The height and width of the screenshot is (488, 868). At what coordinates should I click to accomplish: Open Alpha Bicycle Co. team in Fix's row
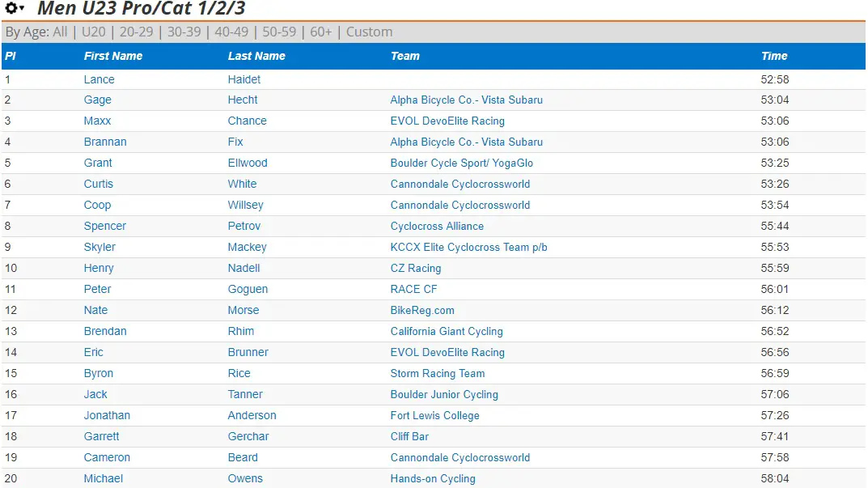tap(467, 142)
